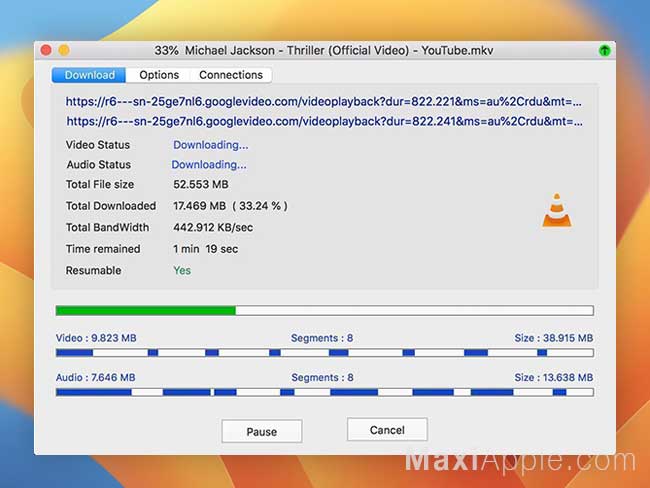
Task: Click the Time remained label
Action: point(103,249)
